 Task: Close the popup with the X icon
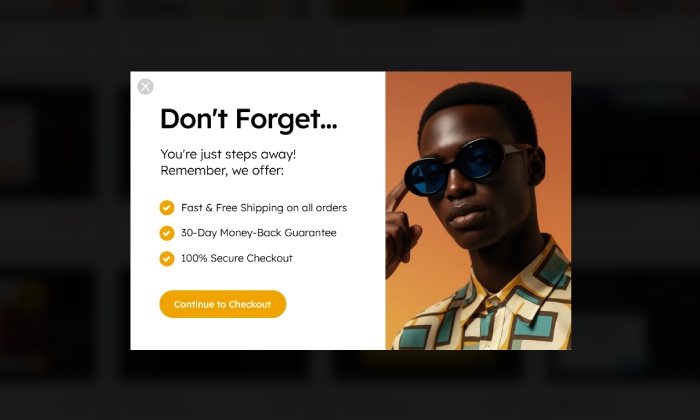pyautogui.click(x=145, y=87)
